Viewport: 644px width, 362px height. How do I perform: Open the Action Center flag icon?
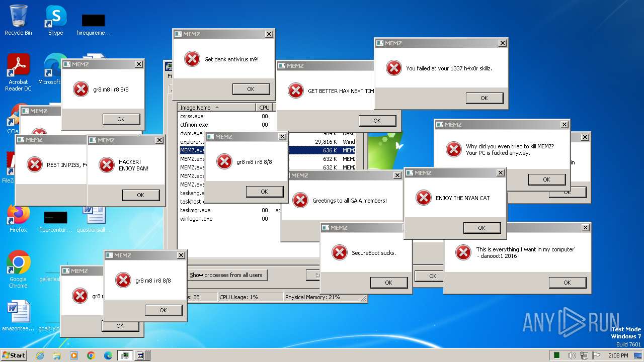coord(596,355)
